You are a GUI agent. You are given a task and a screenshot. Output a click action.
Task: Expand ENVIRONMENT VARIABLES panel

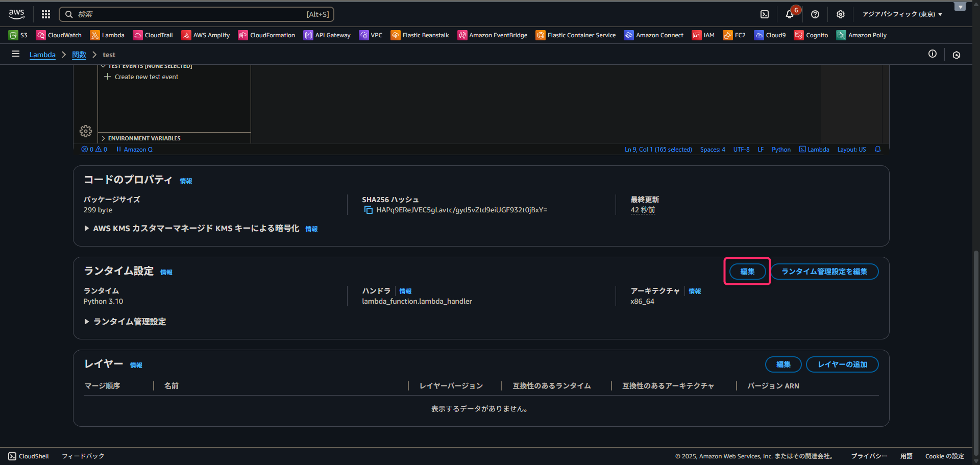tap(144, 138)
